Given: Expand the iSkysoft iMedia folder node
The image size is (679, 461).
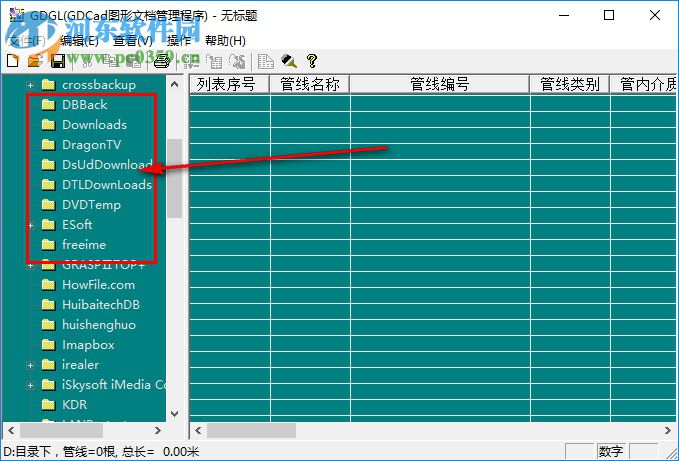Looking at the screenshot, I should tap(30, 385).
